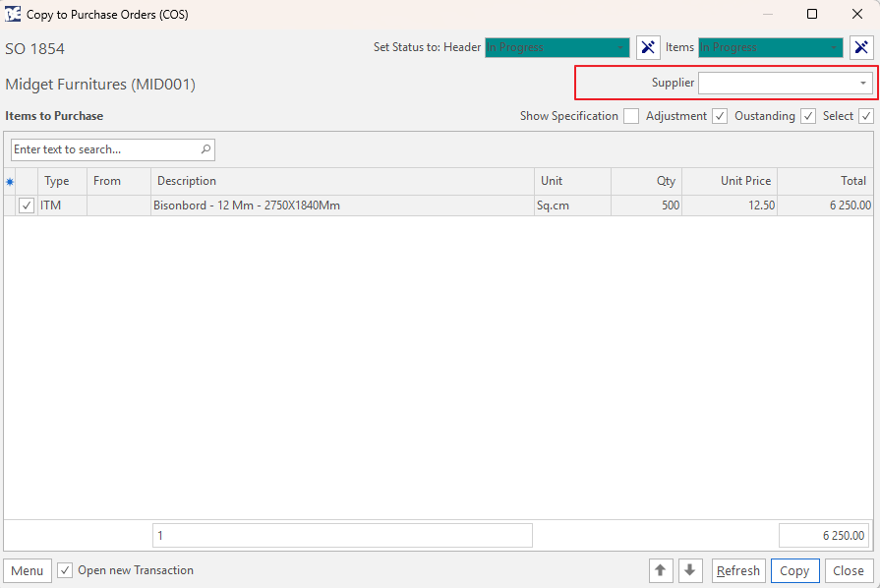Toggle the Select all checkbox
The height and width of the screenshot is (588, 880).
pos(866,116)
